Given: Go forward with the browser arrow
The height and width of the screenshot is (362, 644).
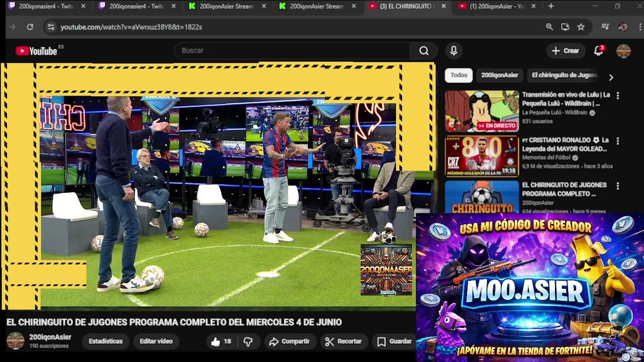Looking at the screenshot, I should pyautogui.click(x=13, y=27).
